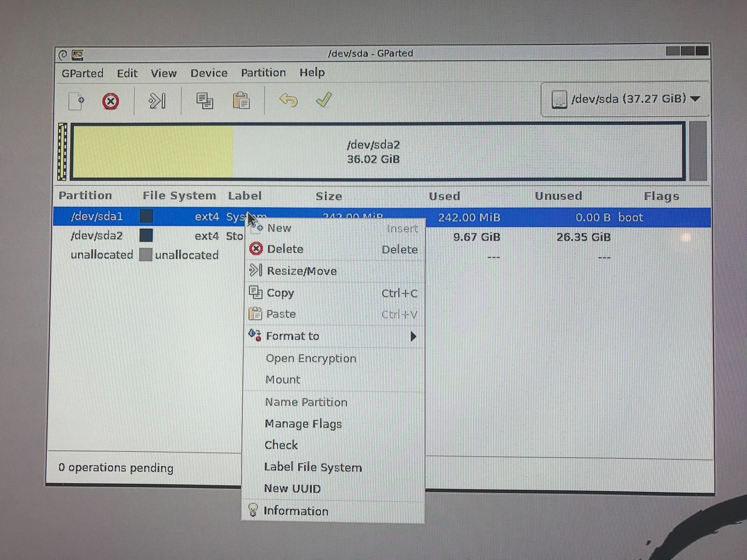747x560 pixels.
Task: Choose New UUID in the context menu
Action: click(x=334, y=489)
